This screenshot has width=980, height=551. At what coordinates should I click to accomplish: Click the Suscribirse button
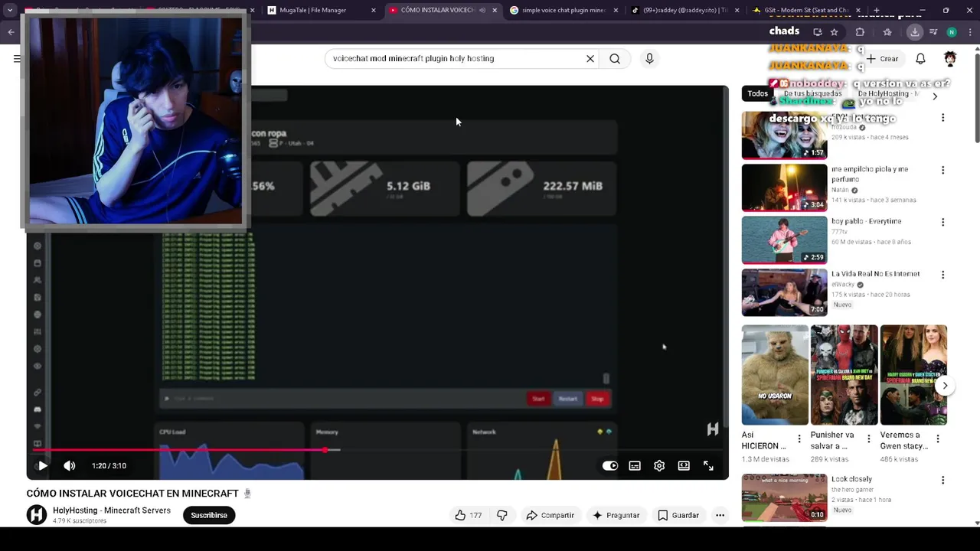click(209, 515)
